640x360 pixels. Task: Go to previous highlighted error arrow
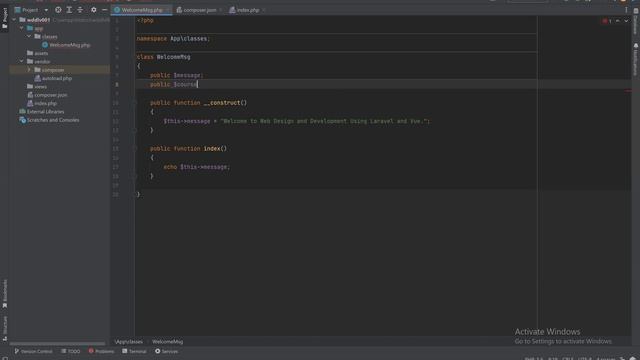pyautogui.click(x=618, y=21)
